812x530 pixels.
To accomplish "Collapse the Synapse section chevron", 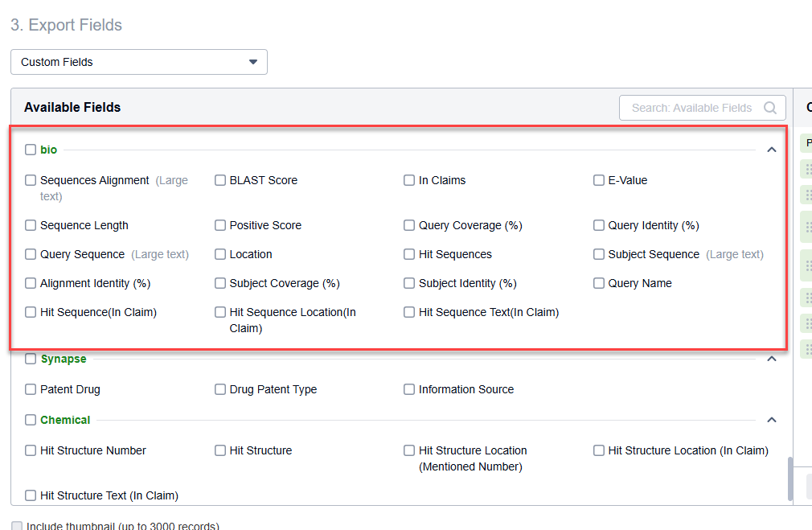I will [772, 359].
